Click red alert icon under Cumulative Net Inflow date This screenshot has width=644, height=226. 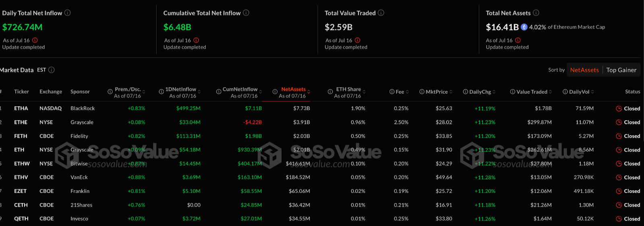coord(196,40)
